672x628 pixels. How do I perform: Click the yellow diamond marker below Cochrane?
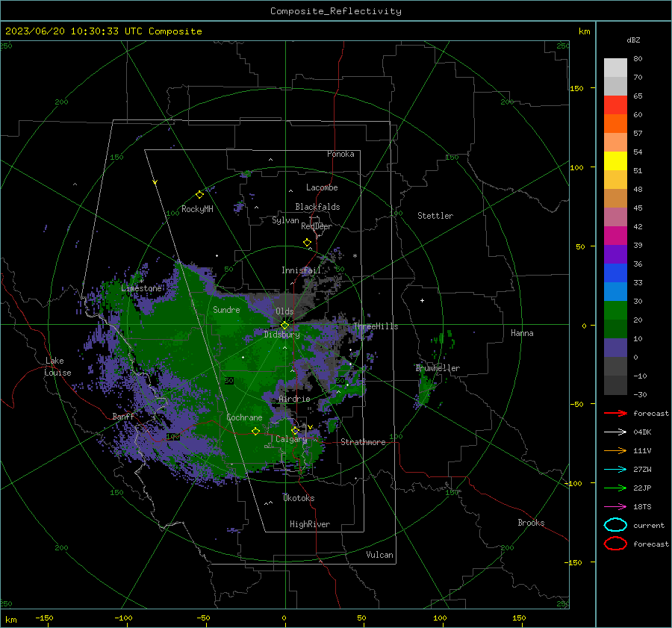(256, 431)
